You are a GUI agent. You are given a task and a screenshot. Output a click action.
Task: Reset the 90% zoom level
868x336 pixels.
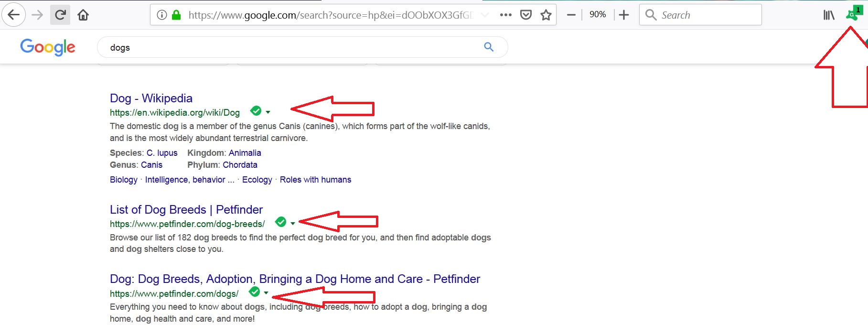click(x=598, y=14)
